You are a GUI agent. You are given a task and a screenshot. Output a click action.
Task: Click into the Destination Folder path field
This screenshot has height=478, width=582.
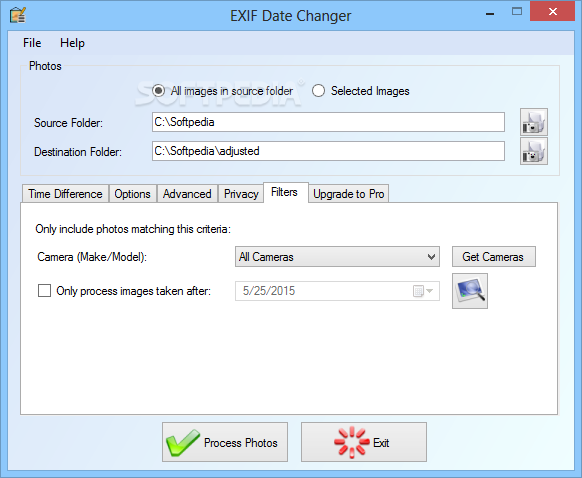(x=328, y=151)
